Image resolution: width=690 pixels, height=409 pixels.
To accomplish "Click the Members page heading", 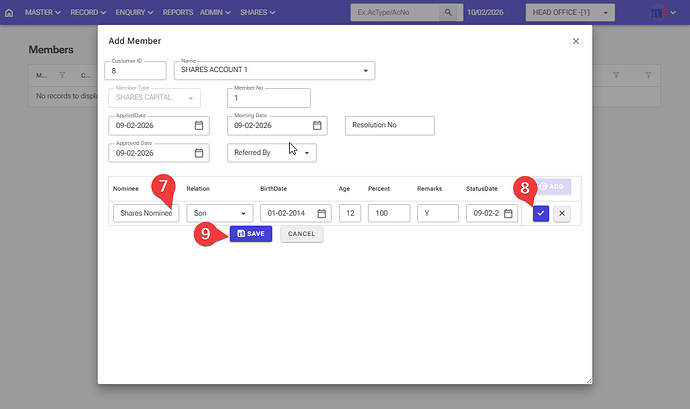I will (51, 50).
